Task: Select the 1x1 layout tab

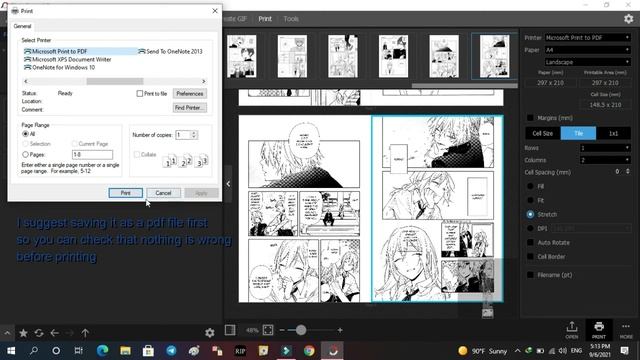Action: (x=613, y=133)
